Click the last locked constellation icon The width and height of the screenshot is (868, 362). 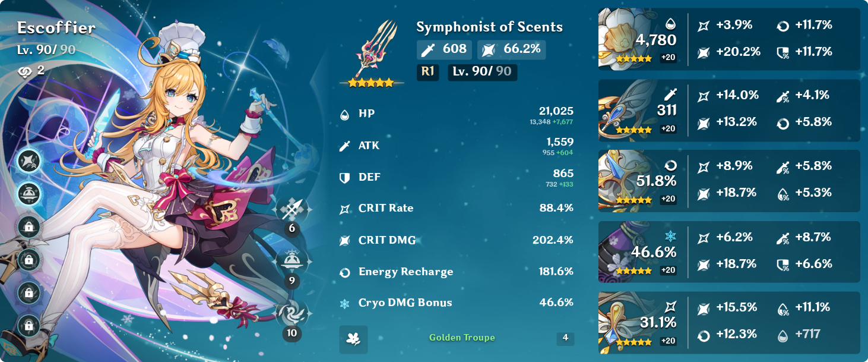[28, 325]
